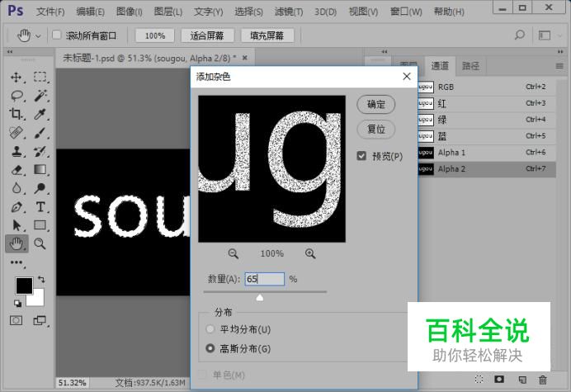Focus the 数量(A) amount input field
This screenshot has height=392, width=571.
tap(265, 279)
